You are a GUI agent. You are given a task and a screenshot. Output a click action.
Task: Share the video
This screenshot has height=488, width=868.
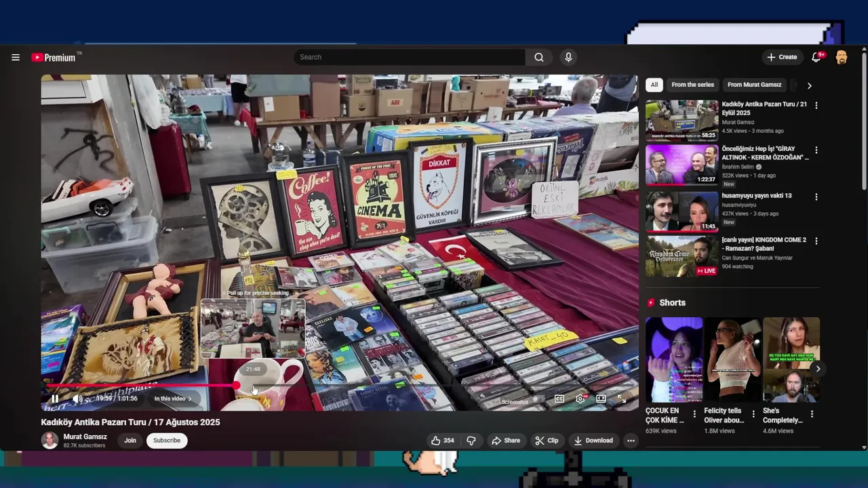coord(506,441)
